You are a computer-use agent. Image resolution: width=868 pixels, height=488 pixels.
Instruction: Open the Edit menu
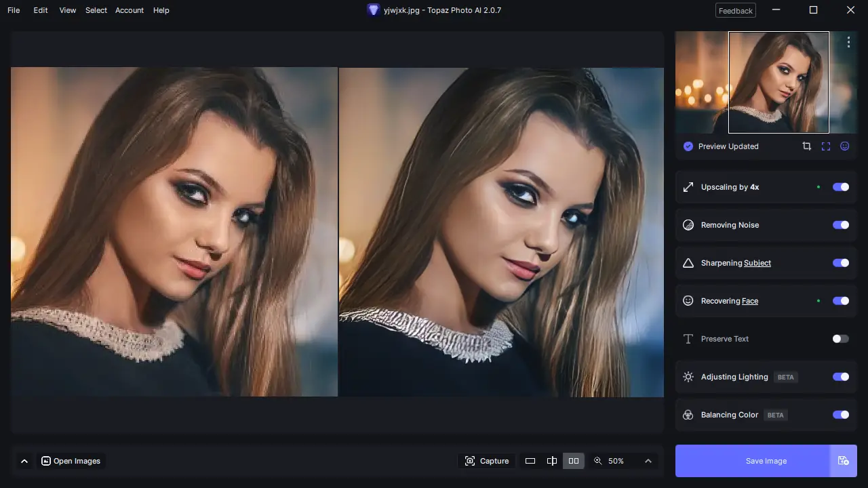coord(41,10)
